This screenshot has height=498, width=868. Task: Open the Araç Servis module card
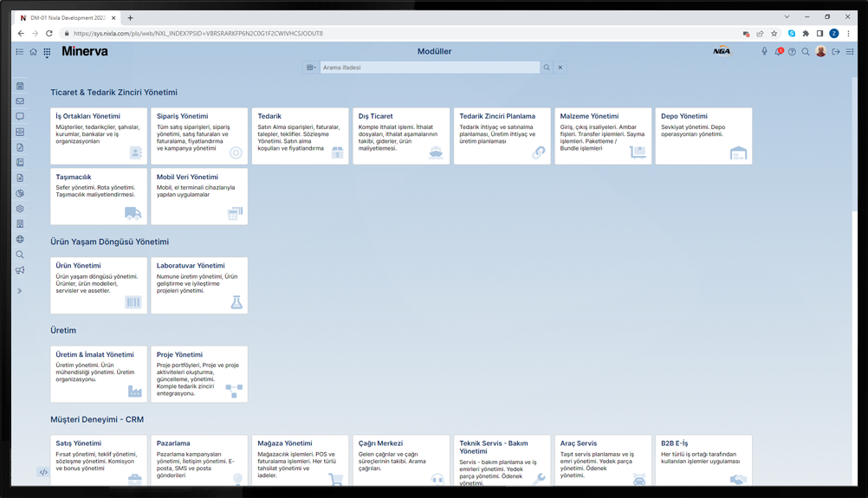[604, 461]
